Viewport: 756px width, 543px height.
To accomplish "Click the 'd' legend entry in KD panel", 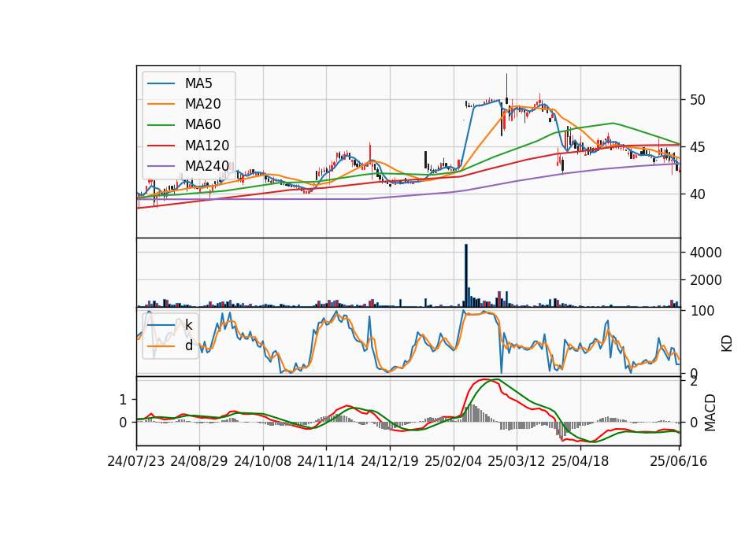I will (188, 345).
